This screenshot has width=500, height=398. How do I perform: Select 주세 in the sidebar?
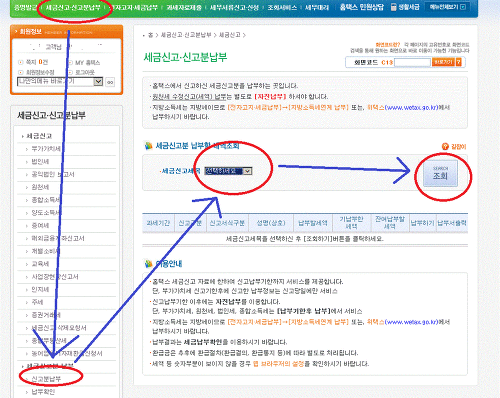(37, 302)
